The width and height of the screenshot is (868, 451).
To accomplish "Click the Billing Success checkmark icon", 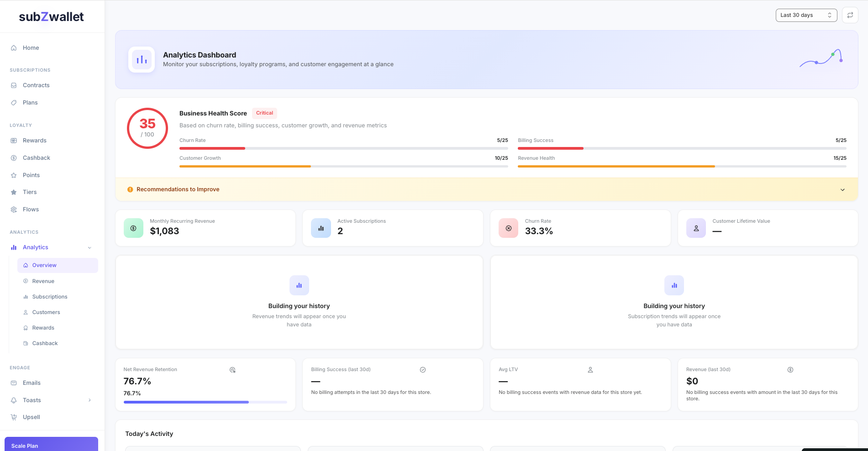I will click(423, 370).
